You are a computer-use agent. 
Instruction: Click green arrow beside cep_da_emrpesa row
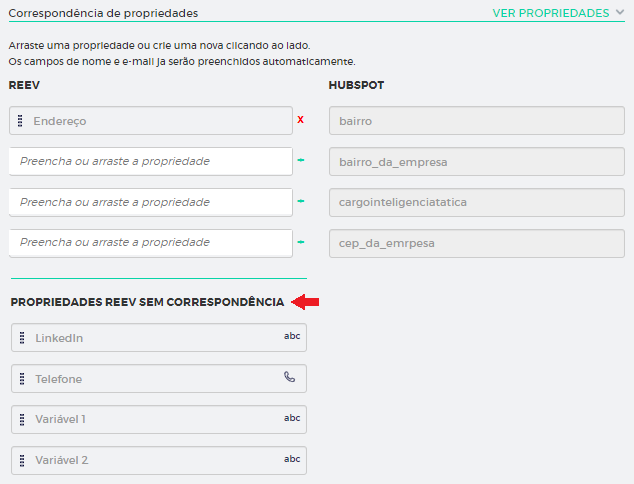tap(300, 242)
